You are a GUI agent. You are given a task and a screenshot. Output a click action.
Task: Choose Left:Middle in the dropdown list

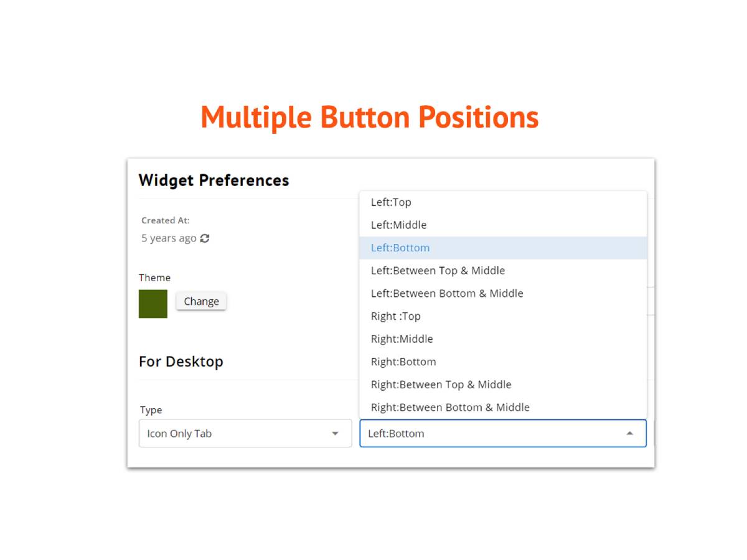click(503, 225)
